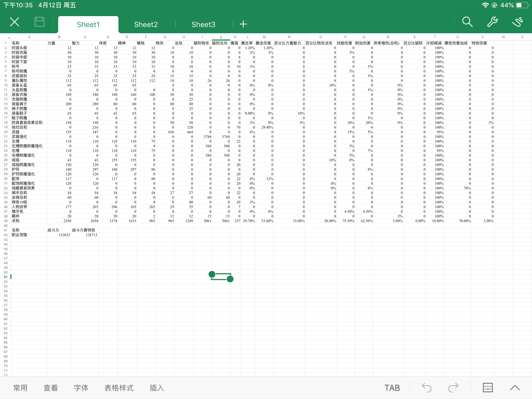The height and width of the screenshot is (399, 532).
Task: Open the search magnifier tool
Action: [467, 22]
